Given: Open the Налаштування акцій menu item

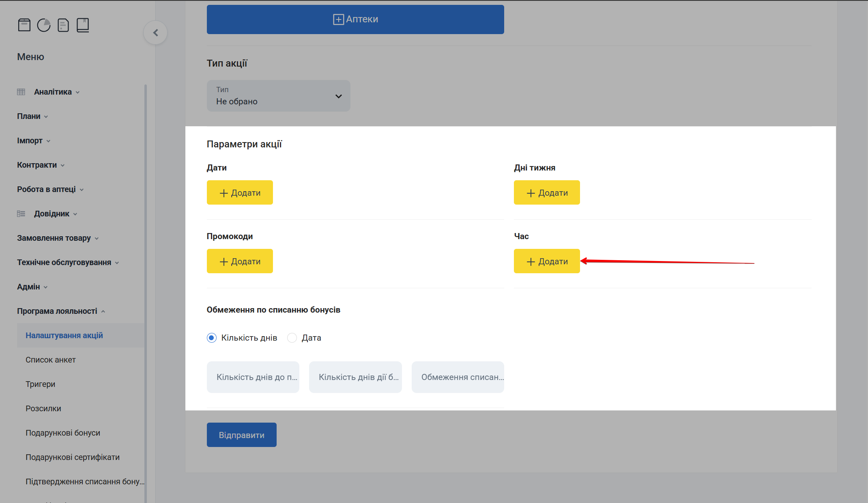Looking at the screenshot, I should coord(64,335).
